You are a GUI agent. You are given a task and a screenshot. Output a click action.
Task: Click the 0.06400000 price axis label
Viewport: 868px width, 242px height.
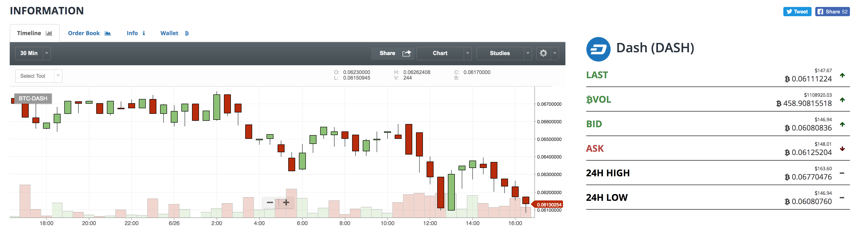(x=549, y=157)
